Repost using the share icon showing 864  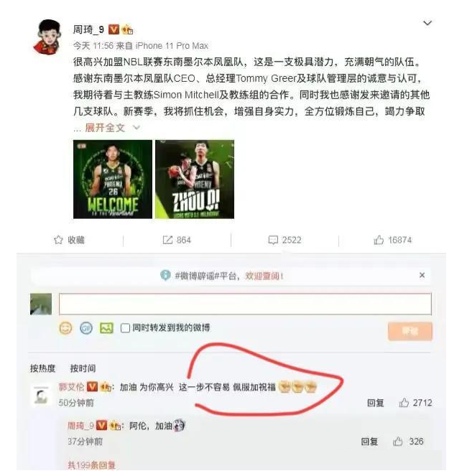coord(177,240)
